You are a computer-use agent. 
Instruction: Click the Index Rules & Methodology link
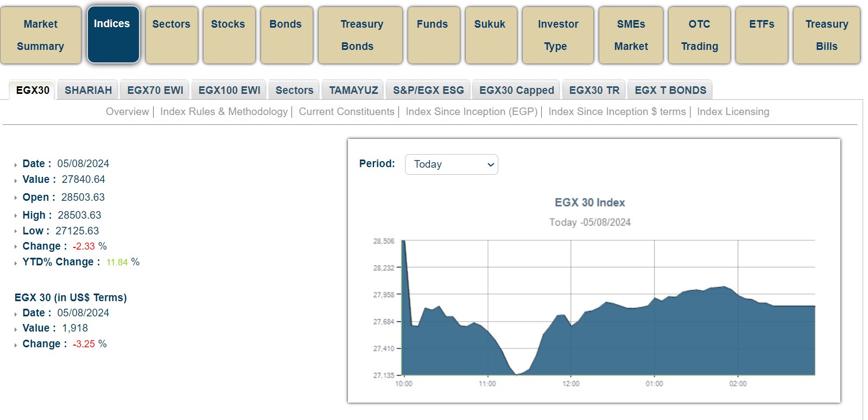tap(224, 112)
